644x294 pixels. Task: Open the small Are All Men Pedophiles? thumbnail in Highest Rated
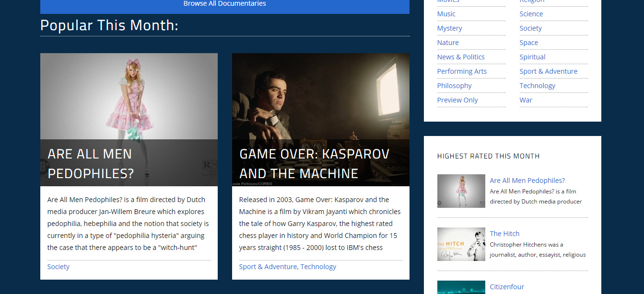click(x=461, y=191)
